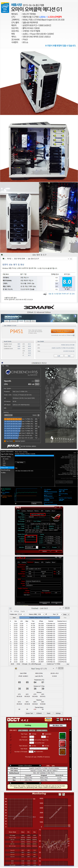Screen dimensions: 78x868
Task: Open Cinebench Ranking dropdown
Action: 8,415
